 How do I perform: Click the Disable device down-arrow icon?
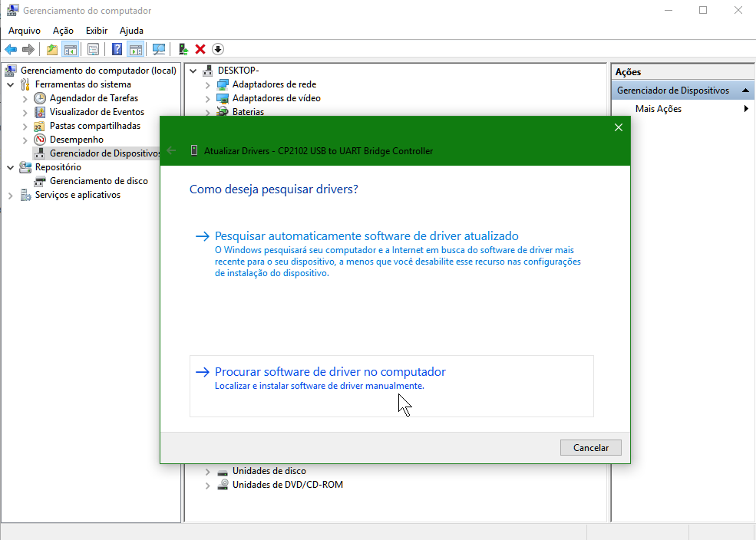218,49
